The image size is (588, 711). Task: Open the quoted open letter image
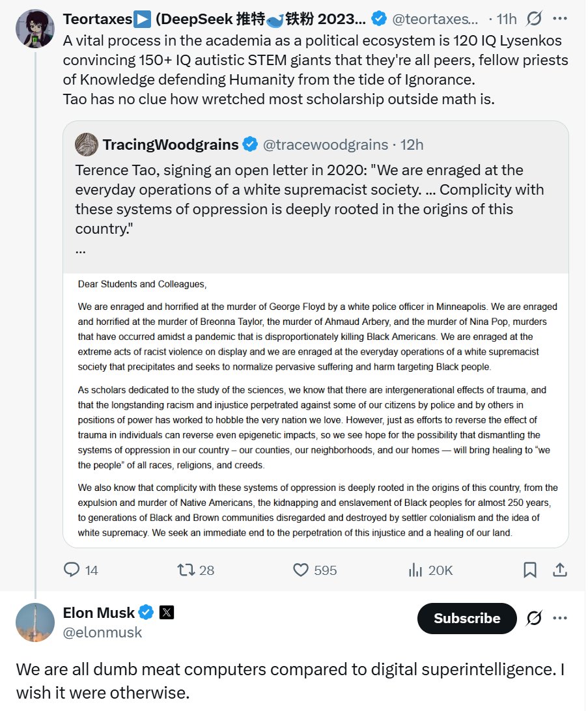pyautogui.click(x=316, y=410)
